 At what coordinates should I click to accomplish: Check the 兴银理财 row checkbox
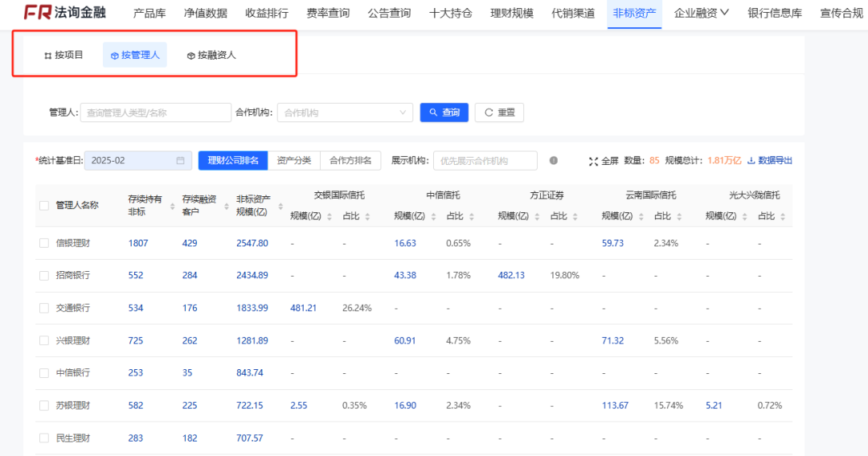tap(44, 341)
